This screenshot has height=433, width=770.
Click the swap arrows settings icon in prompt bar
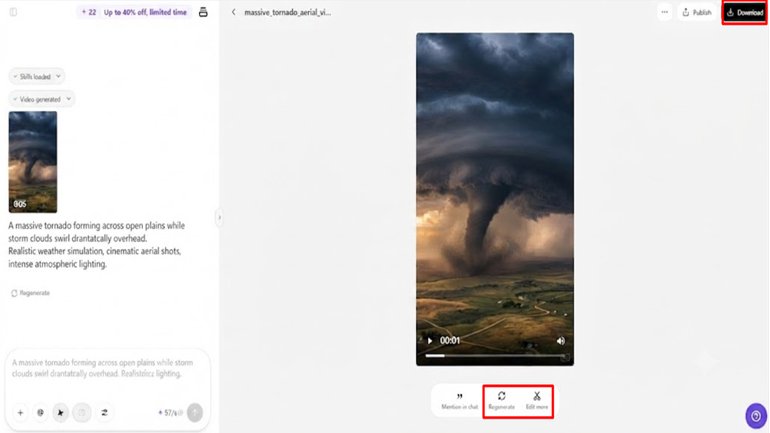[x=104, y=413]
